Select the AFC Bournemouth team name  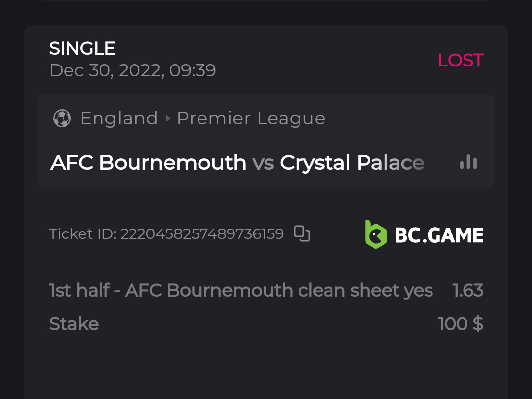(148, 163)
